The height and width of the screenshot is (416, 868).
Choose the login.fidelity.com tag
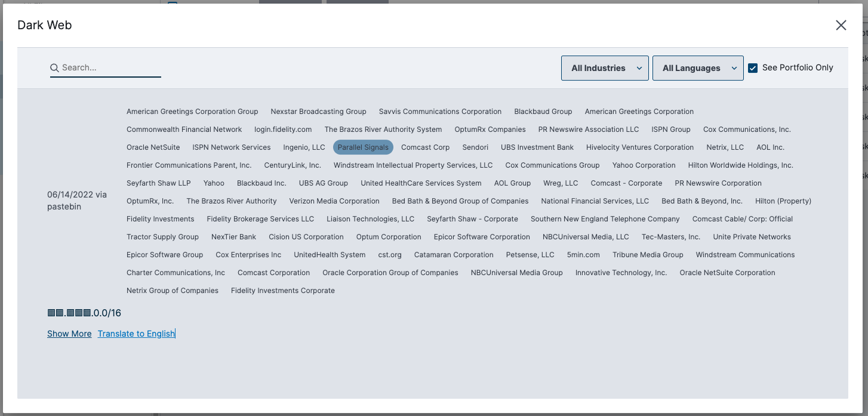click(x=283, y=130)
